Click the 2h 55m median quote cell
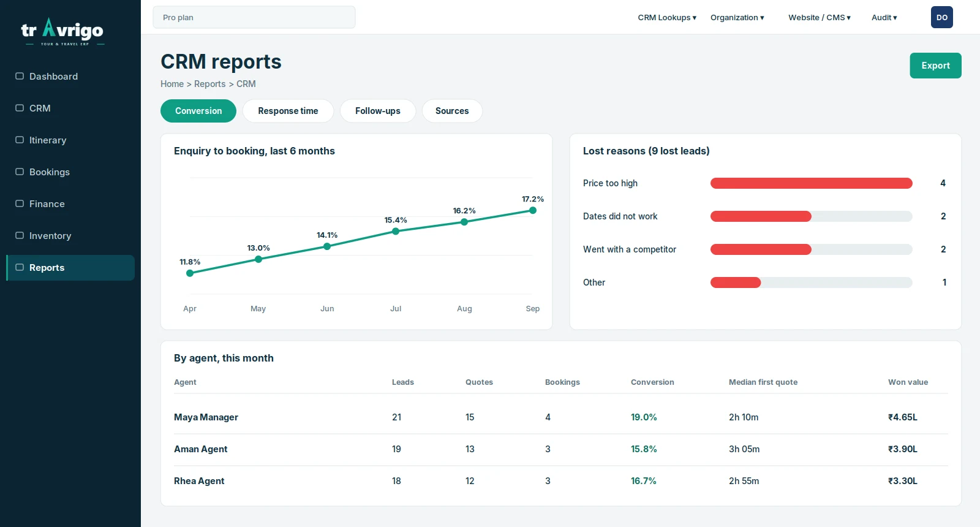The height and width of the screenshot is (527, 980). coord(744,481)
